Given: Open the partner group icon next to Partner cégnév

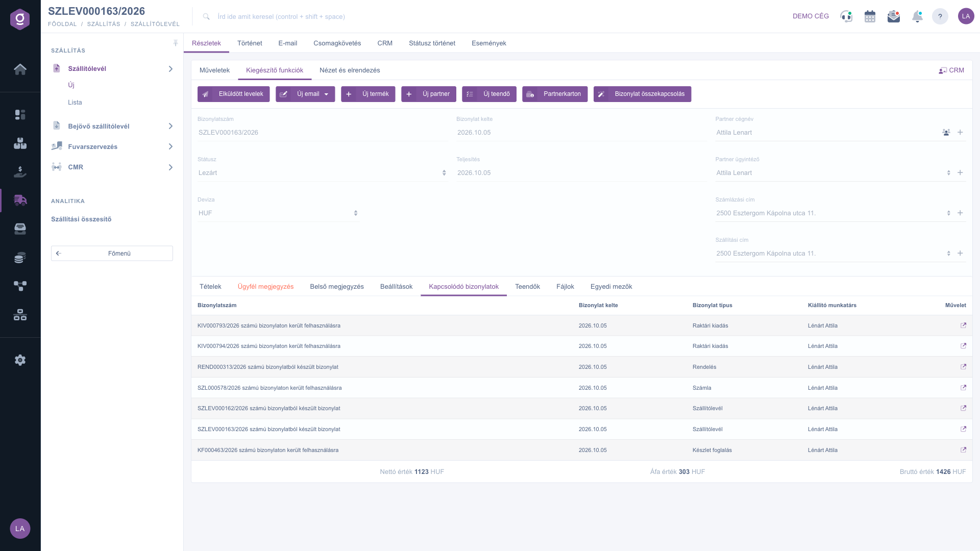Looking at the screenshot, I should (946, 133).
